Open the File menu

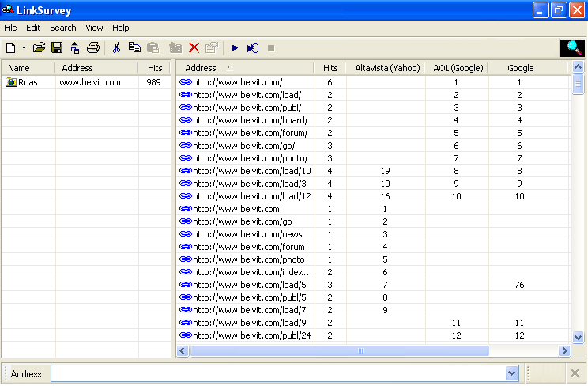10,28
